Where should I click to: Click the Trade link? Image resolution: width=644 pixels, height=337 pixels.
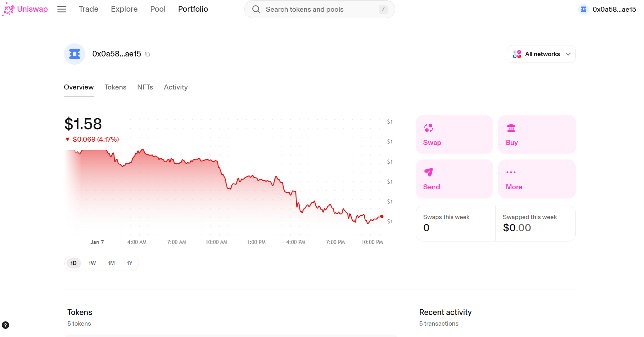(x=88, y=9)
